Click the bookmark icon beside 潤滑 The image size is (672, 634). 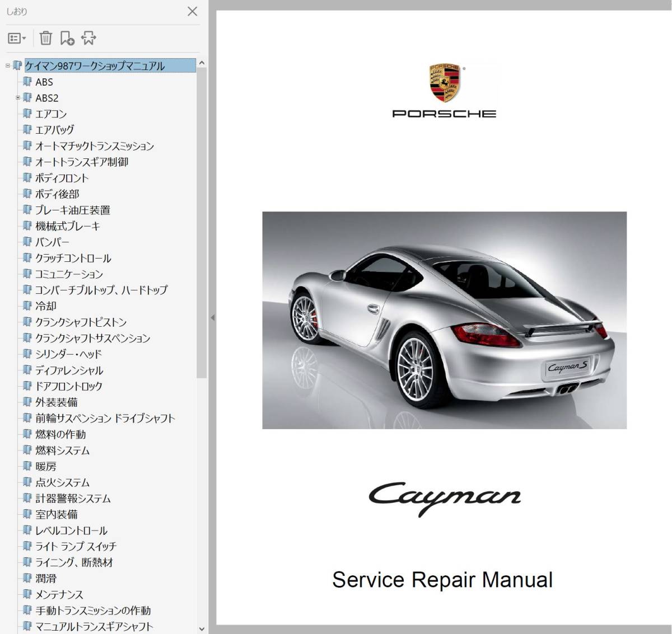tap(27, 579)
